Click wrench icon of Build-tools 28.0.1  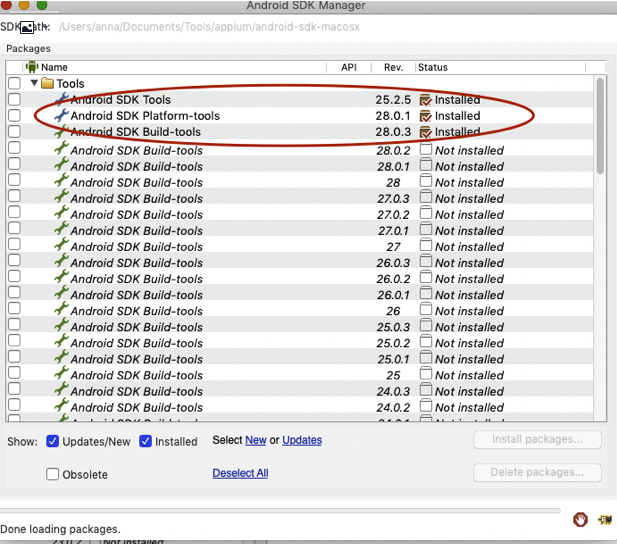point(61,164)
